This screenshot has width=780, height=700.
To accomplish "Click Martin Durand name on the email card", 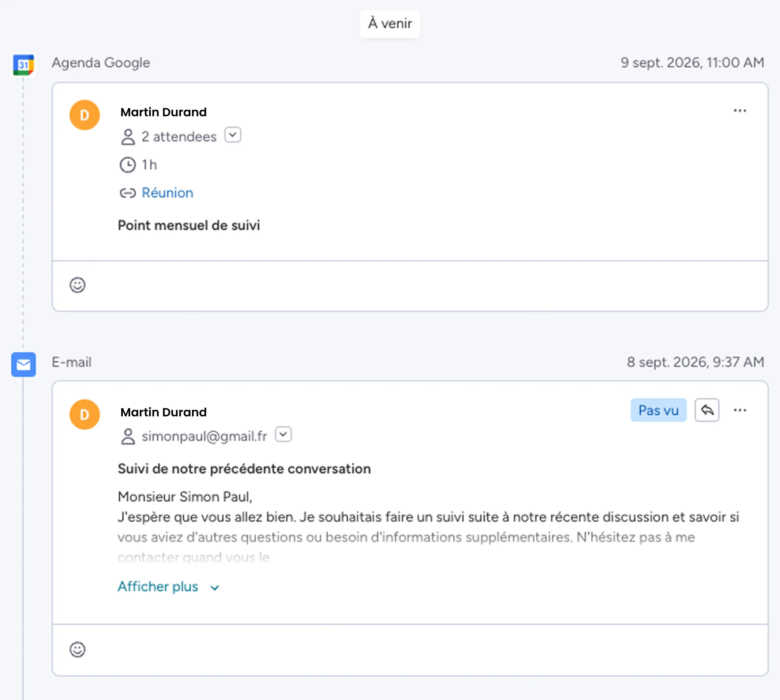I will (164, 412).
